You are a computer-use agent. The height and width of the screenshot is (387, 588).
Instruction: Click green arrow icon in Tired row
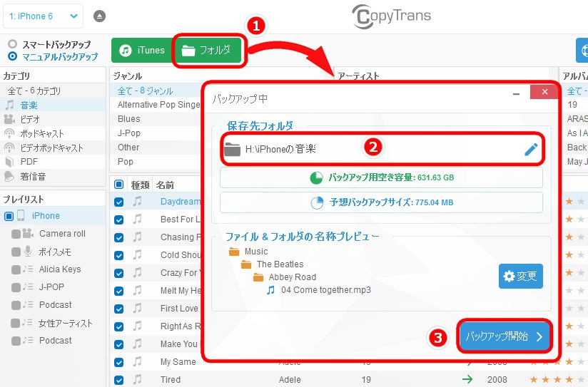point(467,379)
